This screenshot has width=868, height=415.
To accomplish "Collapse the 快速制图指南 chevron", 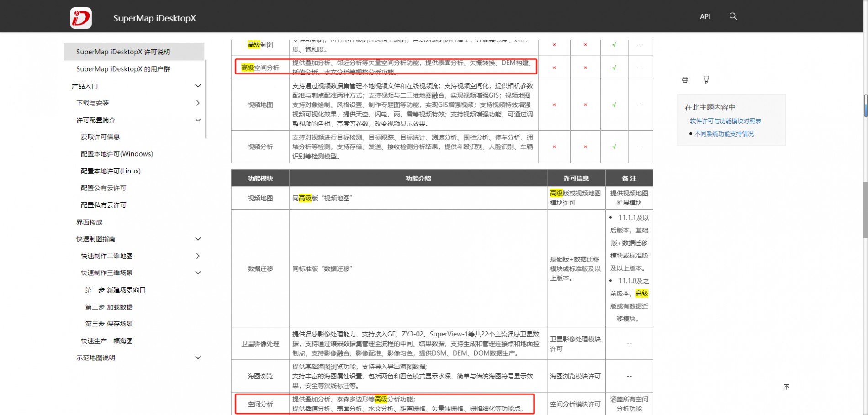I will (198, 239).
